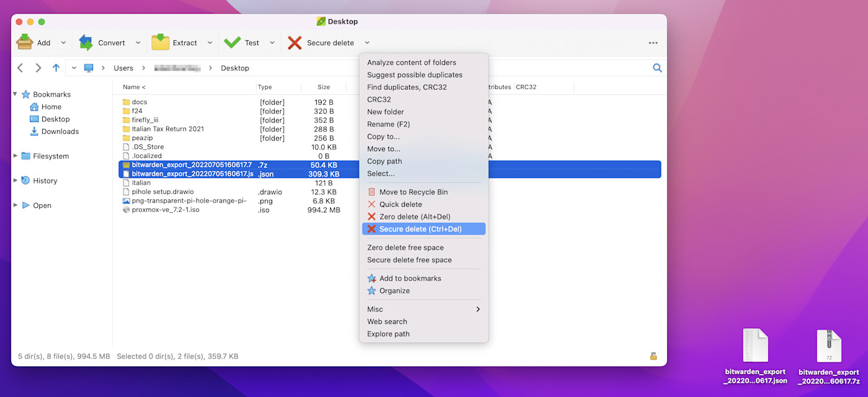
Task: Click the Users breadcrumb in path bar
Action: pyautogui.click(x=123, y=68)
